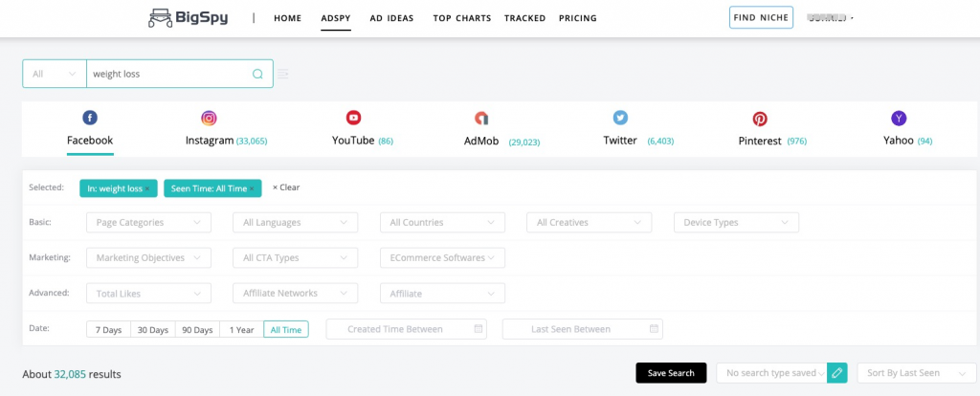Expand the All Languages dropdown
Screen dimensions: 980x396
pyautogui.click(x=296, y=222)
